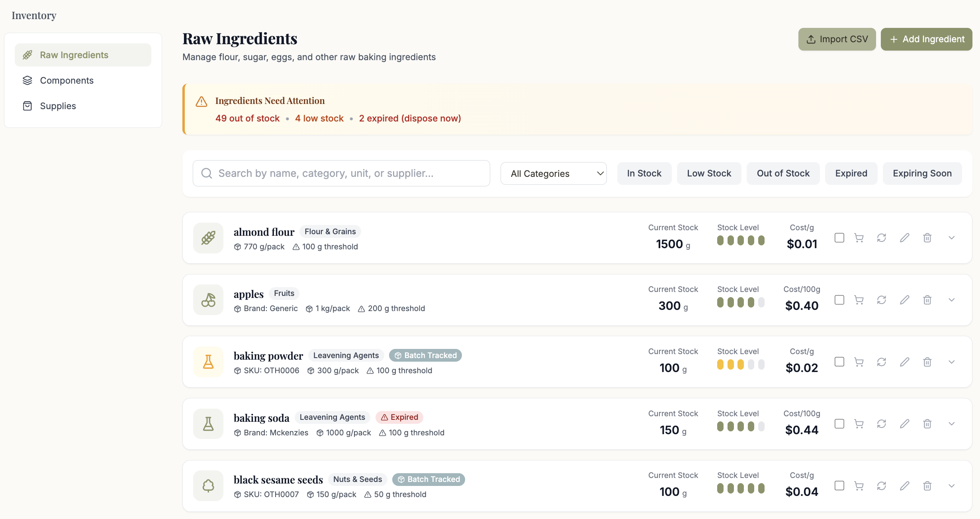Screen dimensions: 980x519
Task: Click the restock refresh icon for apples
Action: (x=882, y=300)
